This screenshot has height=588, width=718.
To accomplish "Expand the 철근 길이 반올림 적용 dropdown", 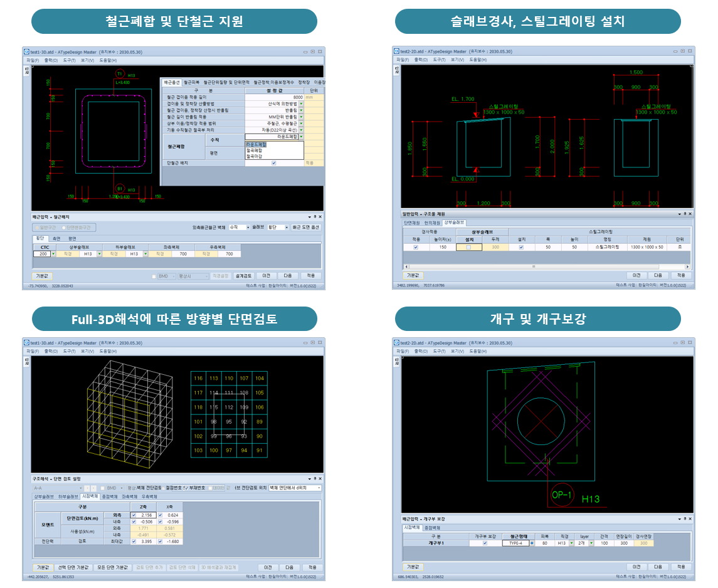I will pos(301,117).
